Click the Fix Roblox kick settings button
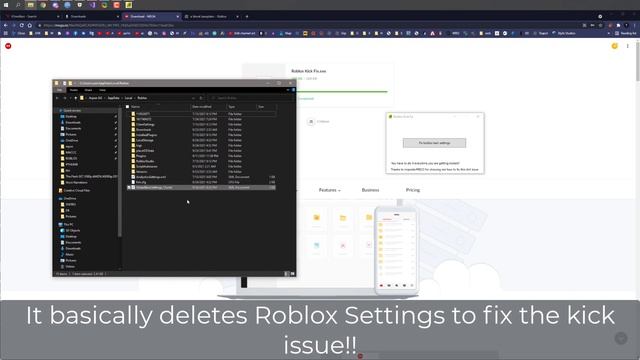The image size is (640, 360). click(x=434, y=143)
